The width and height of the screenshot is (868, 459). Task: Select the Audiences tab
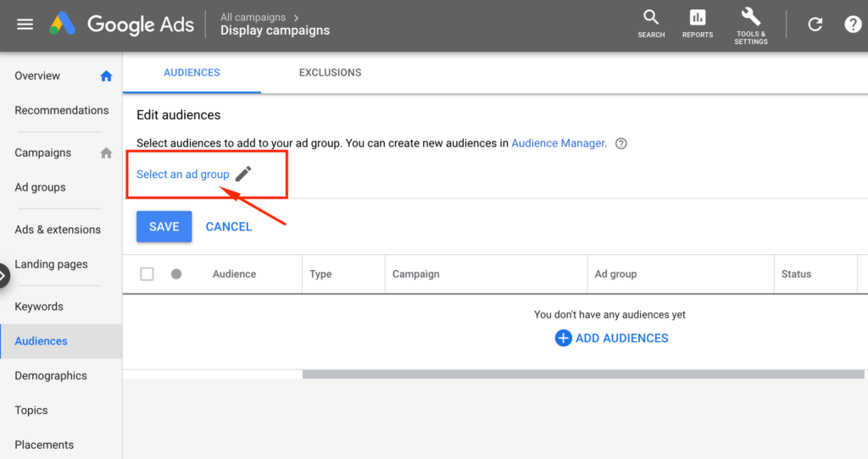tap(192, 73)
